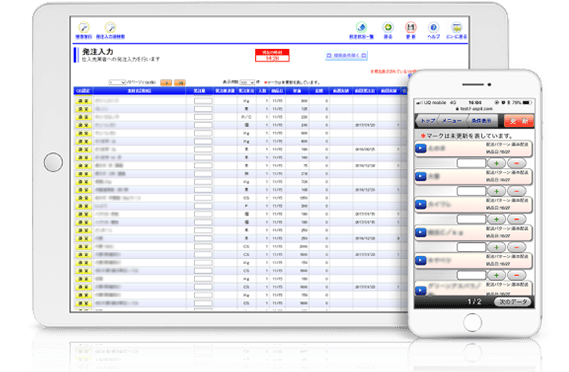Tap the トップ tab on the phone
The width and height of the screenshot is (569, 372).
427,121
